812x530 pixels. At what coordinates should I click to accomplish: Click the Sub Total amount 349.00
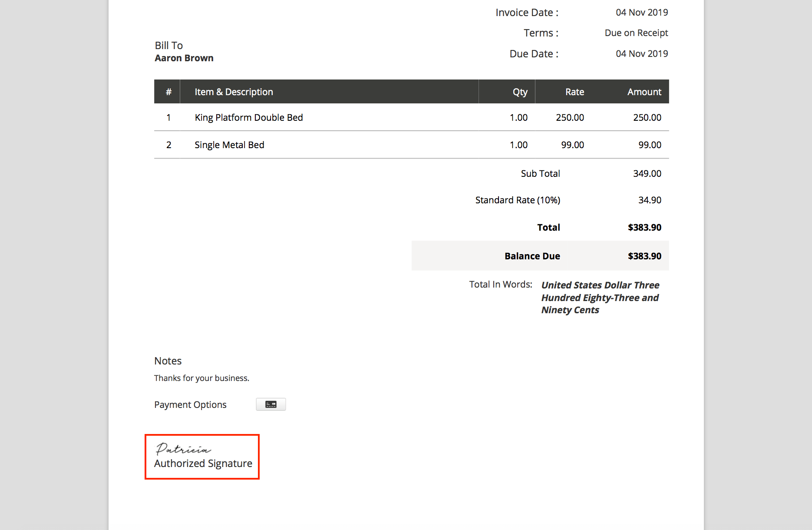tap(647, 173)
